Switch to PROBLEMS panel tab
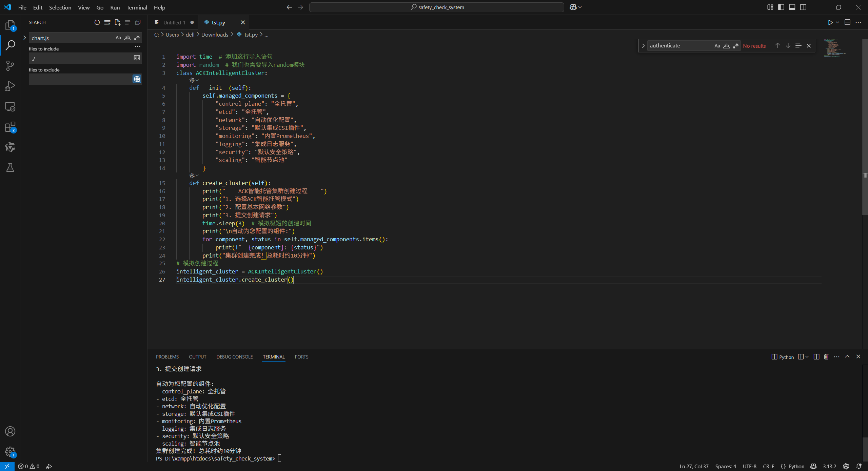This screenshot has height=471, width=868. pyautogui.click(x=167, y=357)
